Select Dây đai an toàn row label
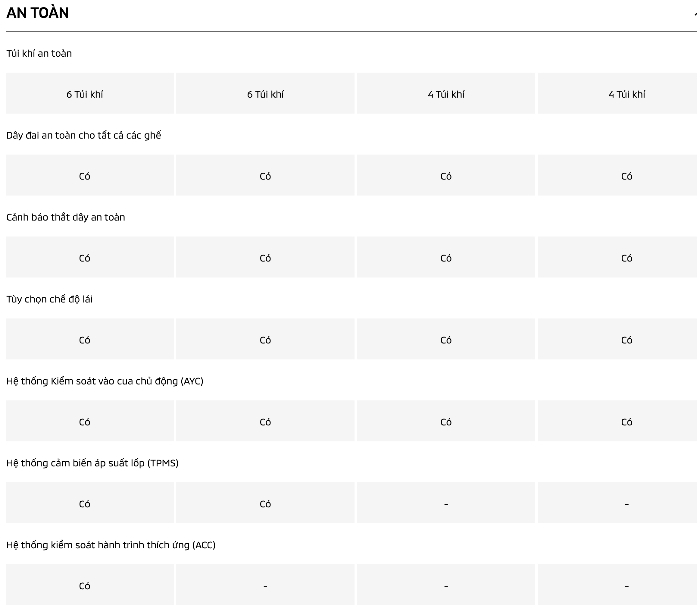This screenshot has width=700, height=608. pos(83,135)
